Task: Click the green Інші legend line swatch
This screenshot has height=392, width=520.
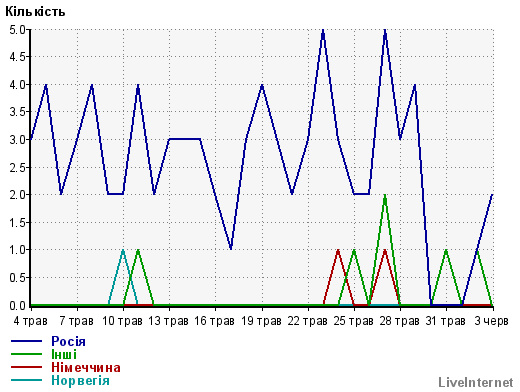Action: pyautogui.click(x=27, y=354)
